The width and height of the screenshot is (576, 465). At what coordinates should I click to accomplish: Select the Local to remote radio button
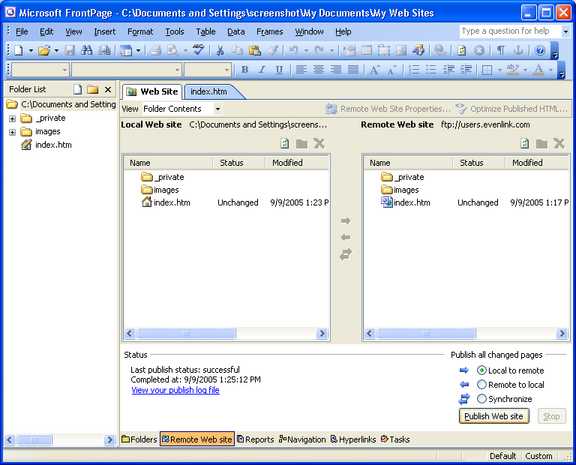point(481,370)
